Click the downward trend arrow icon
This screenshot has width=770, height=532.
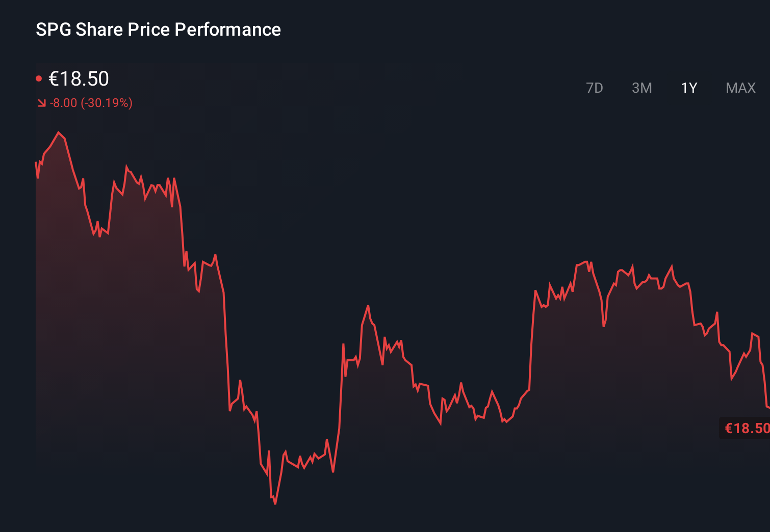point(41,103)
